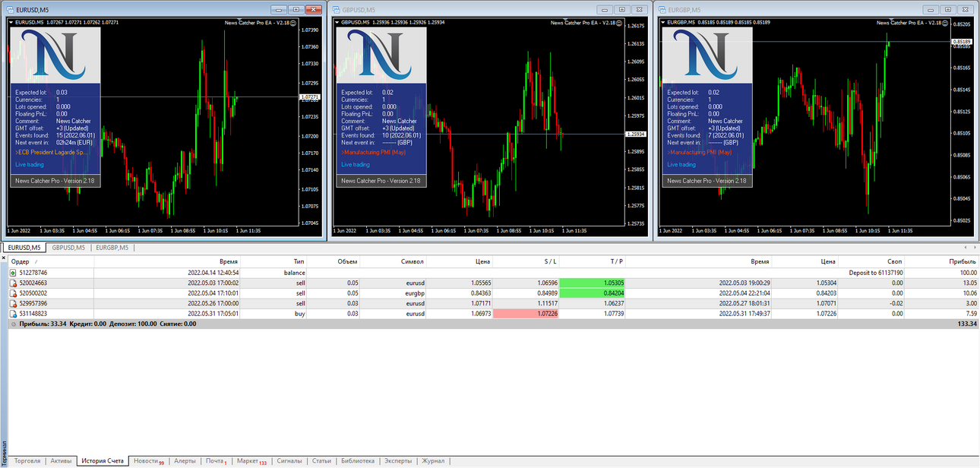980x468 pixels.
Task: Minimize the GBPUSD,M5 chart window
Action: click(604, 9)
